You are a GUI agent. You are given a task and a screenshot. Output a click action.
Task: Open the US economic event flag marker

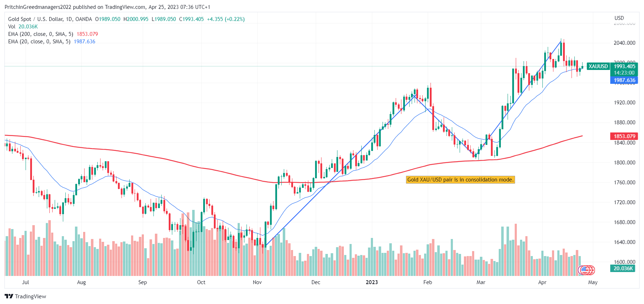(584, 271)
